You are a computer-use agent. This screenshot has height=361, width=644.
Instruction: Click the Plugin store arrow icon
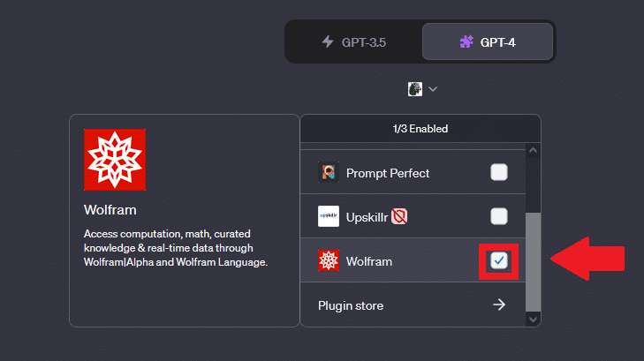[x=499, y=305]
